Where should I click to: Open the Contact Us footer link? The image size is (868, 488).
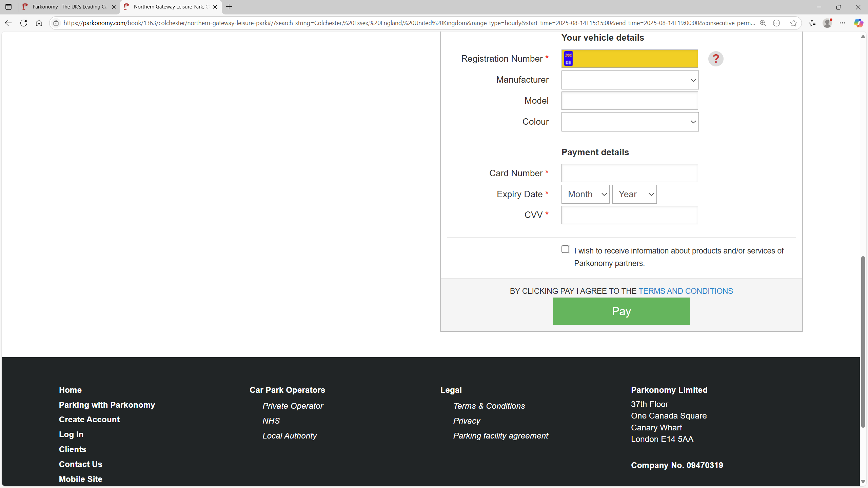pos(81,464)
